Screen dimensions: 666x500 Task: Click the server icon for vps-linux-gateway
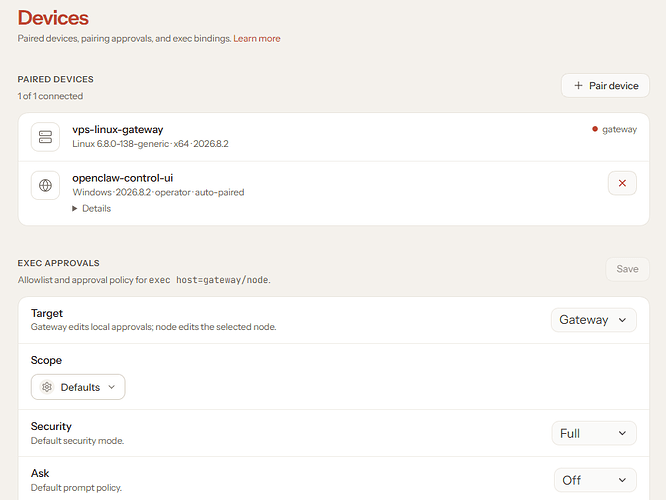coord(45,137)
